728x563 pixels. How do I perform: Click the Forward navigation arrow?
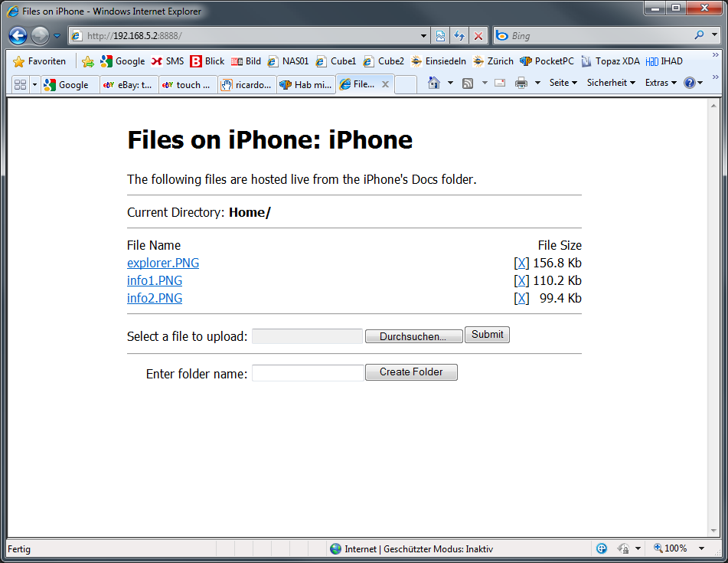(40, 36)
